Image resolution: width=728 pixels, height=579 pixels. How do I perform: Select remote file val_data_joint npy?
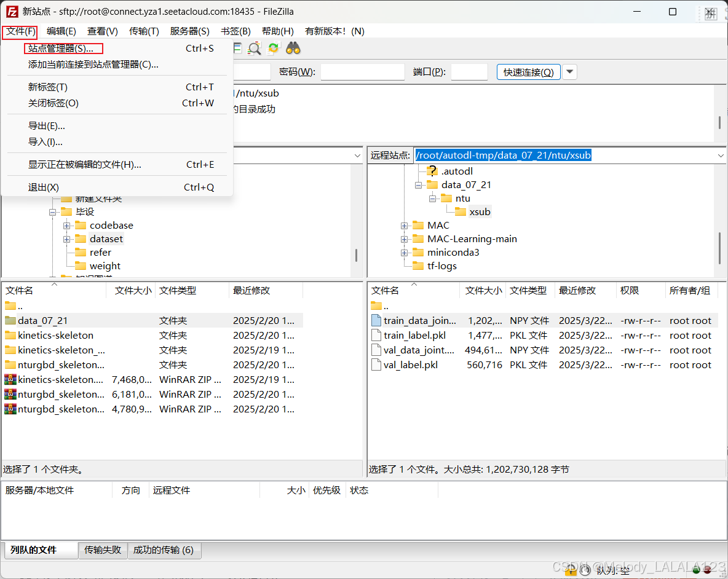pyautogui.click(x=544, y=350)
